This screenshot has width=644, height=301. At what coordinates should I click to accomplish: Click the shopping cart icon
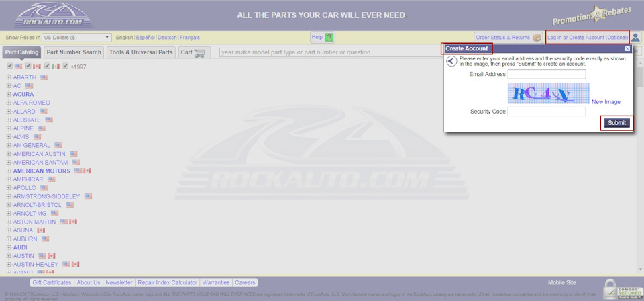point(200,52)
